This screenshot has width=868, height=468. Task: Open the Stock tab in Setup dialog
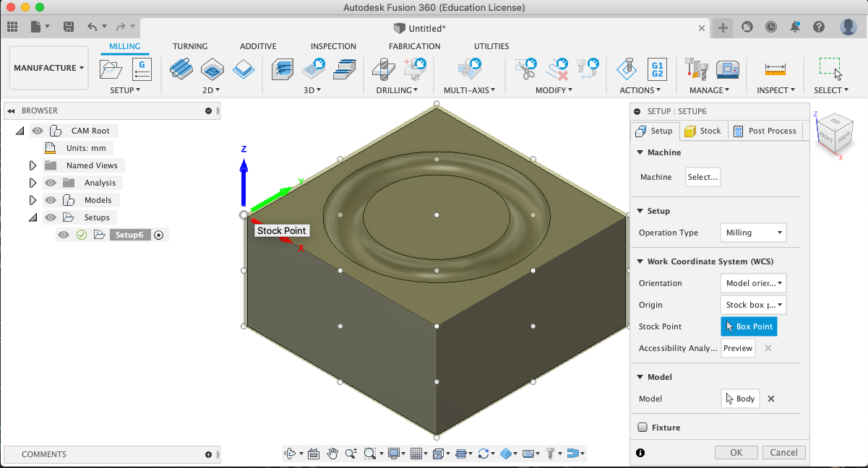(702, 131)
